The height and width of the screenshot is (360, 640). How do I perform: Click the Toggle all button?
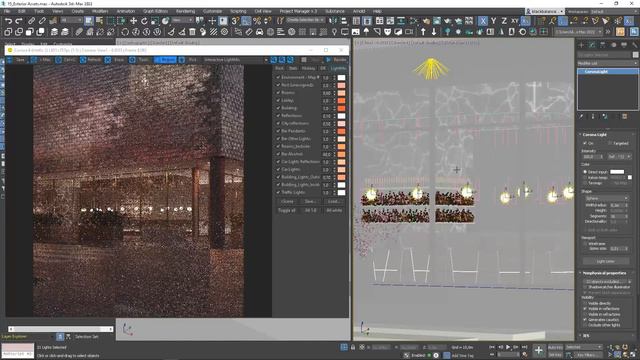[x=287, y=210]
